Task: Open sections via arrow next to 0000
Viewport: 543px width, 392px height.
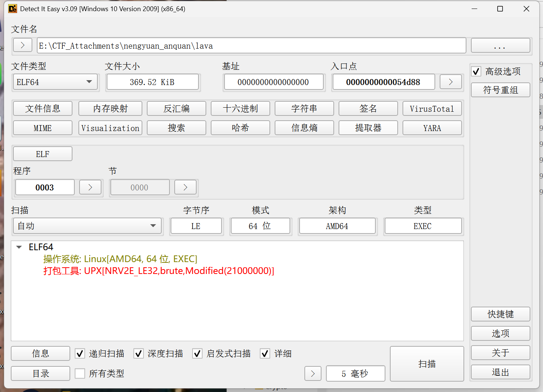Action: pyautogui.click(x=185, y=187)
